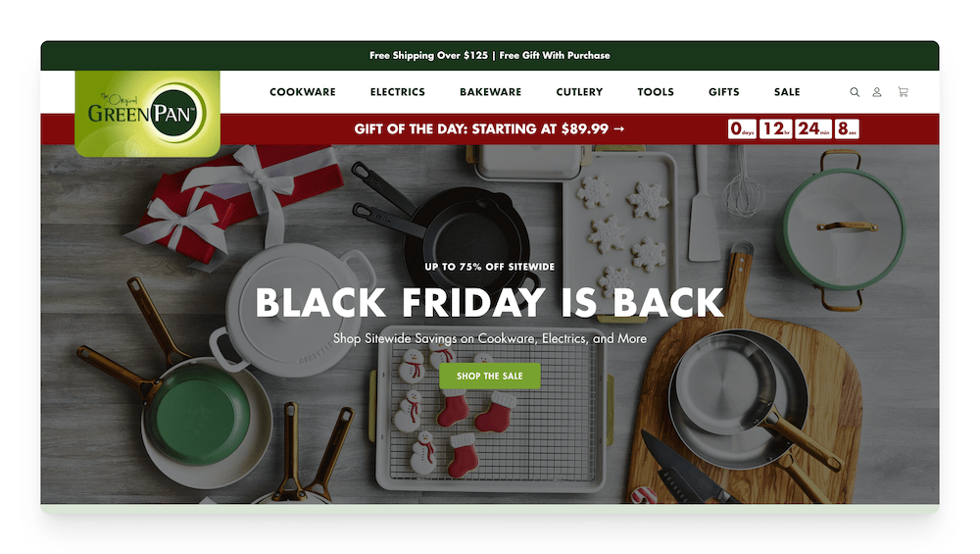Open the Electrics menu

click(398, 92)
